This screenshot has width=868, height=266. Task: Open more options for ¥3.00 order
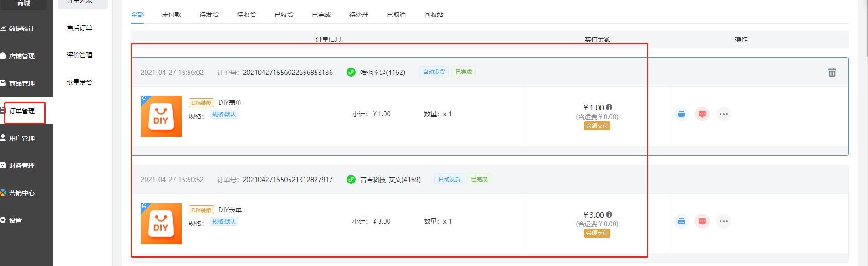pyautogui.click(x=724, y=221)
